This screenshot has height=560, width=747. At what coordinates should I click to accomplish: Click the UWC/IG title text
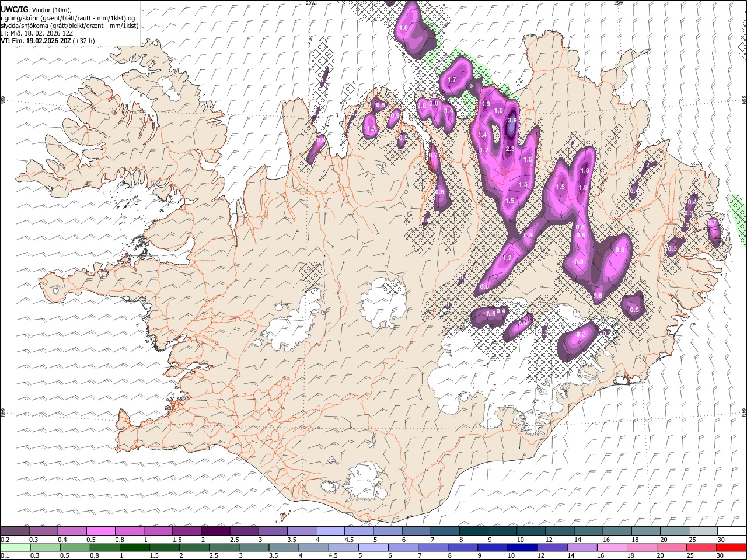(14, 9)
